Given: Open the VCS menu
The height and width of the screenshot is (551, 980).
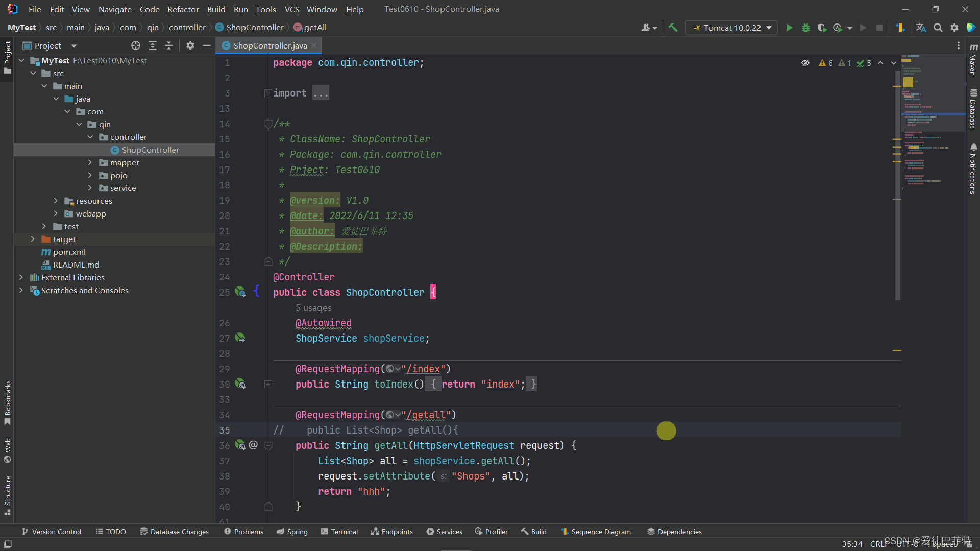Looking at the screenshot, I should point(292,9).
